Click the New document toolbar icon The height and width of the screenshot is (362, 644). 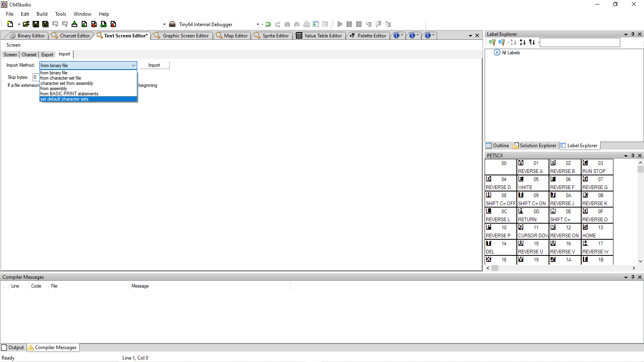click(10, 24)
